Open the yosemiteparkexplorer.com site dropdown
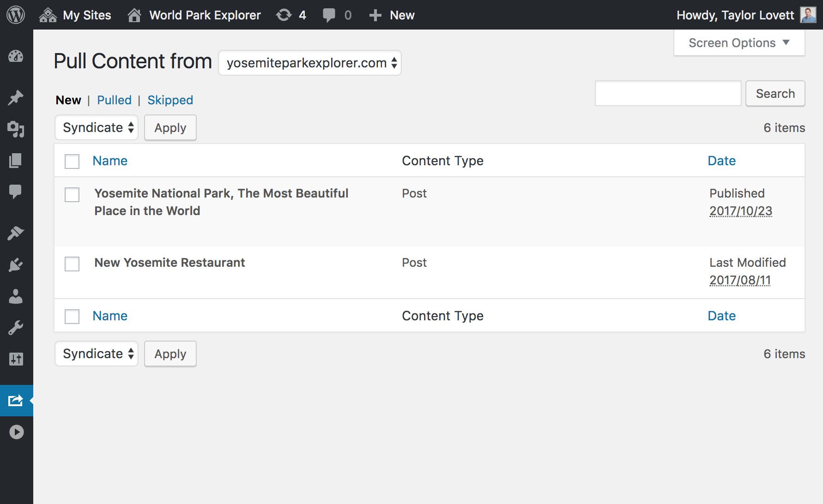This screenshot has height=504, width=823. 310,63
